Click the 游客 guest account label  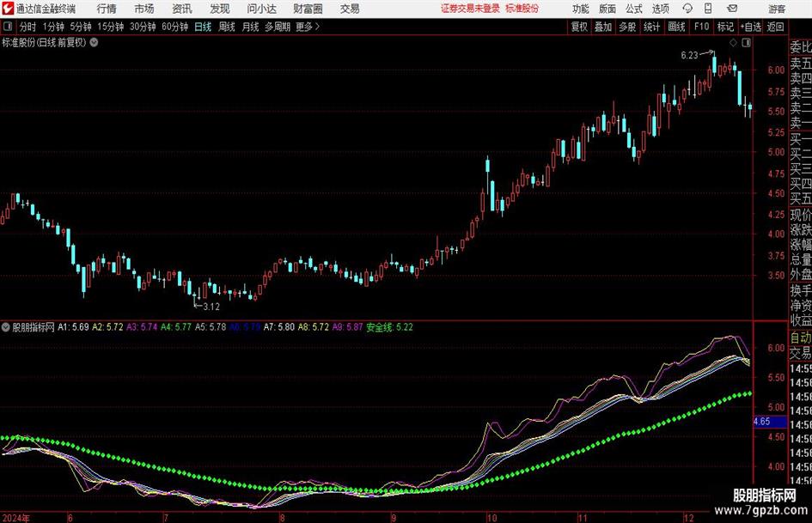coord(777,9)
